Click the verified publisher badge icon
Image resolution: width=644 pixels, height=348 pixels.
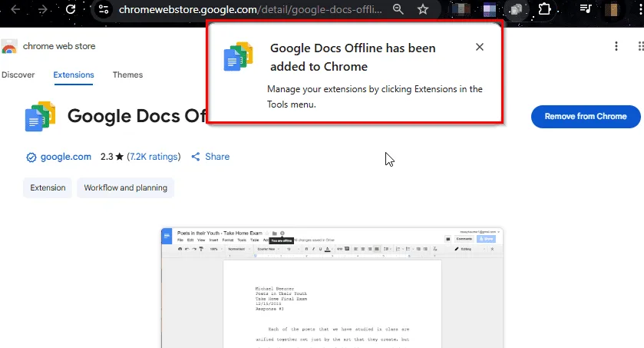point(31,157)
